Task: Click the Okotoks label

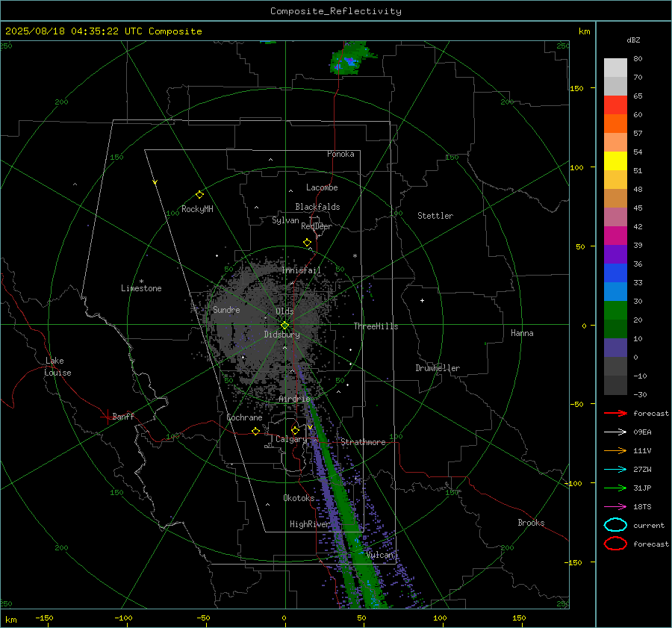Action: [299, 498]
